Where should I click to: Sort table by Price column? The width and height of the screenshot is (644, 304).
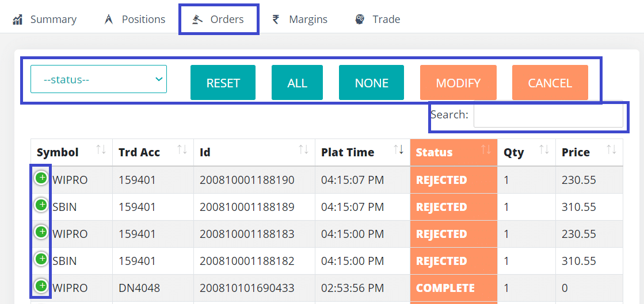(589, 152)
